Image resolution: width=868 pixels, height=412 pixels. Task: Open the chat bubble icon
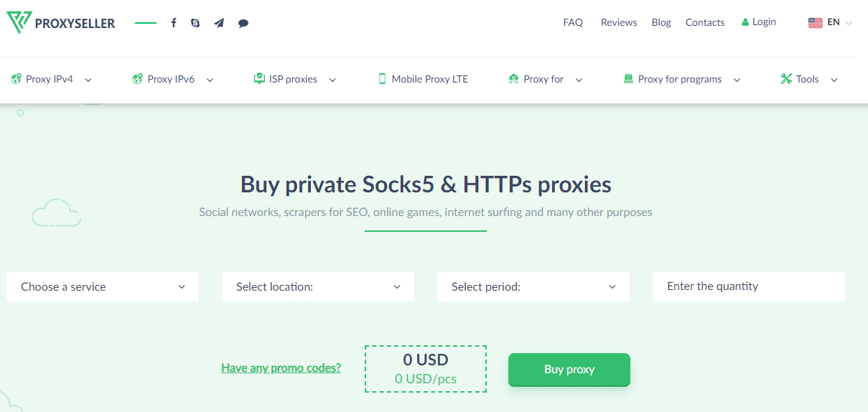[243, 23]
